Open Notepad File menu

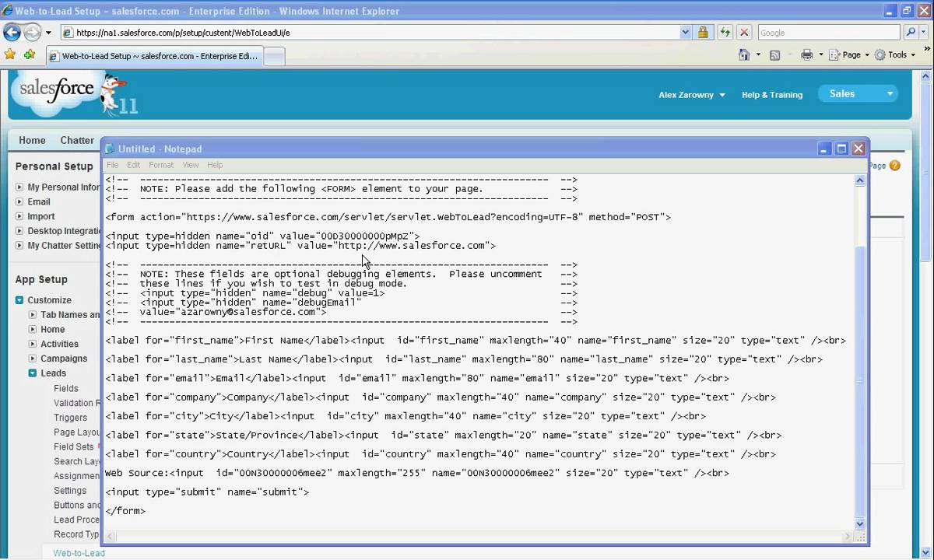pyautogui.click(x=112, y=165)
